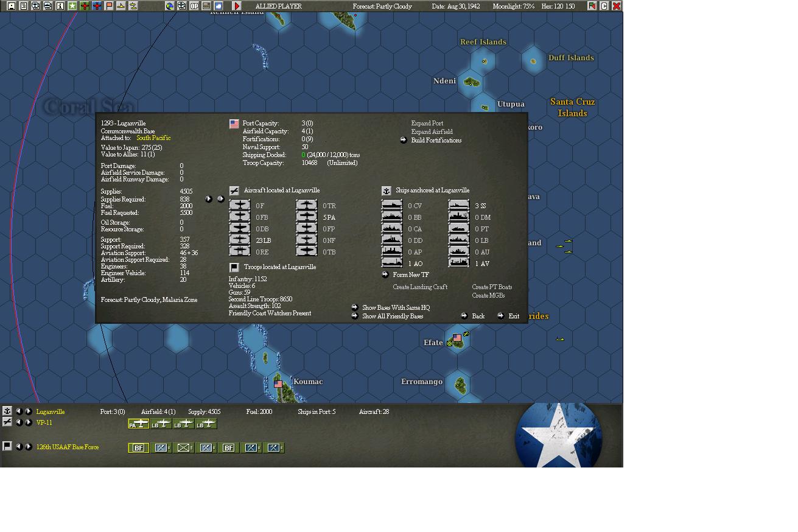Screen dimensions: 798x532
Task: Click the LB bomber silhouette showing 23 LB
Action: point(240,240)
